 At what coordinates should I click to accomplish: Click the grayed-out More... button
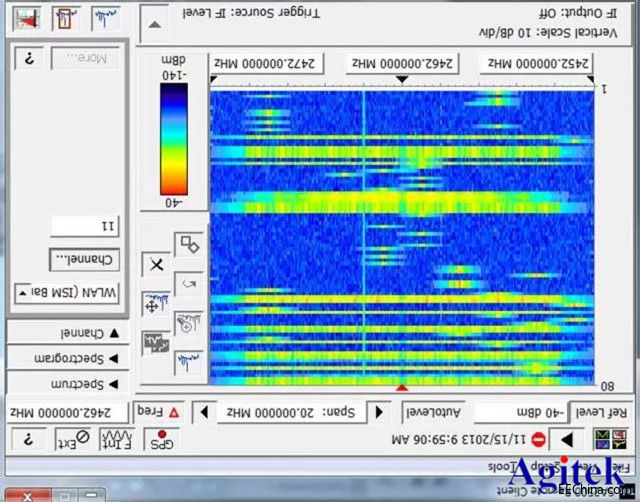click(x=85, y=58)
